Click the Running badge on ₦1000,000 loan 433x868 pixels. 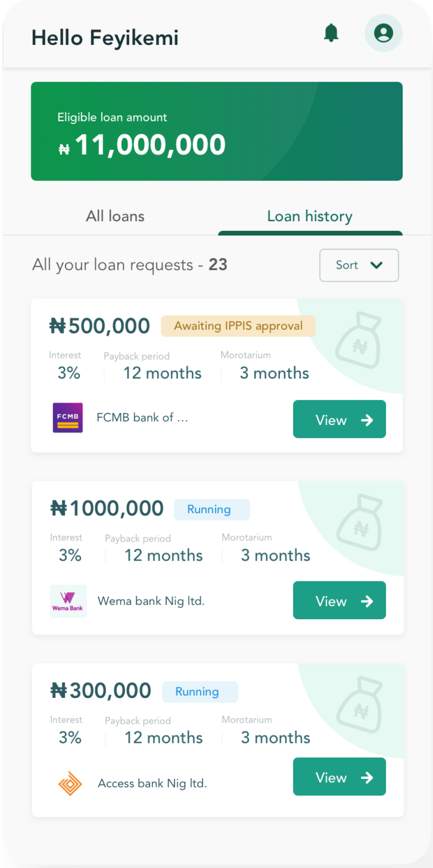click(x=211, y=509)
